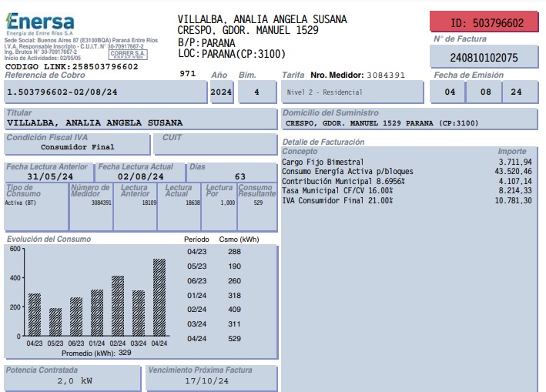Click the COBBER S.A. stamp
This screenshot has height=392, width=546.
click(x=124, y=54)
